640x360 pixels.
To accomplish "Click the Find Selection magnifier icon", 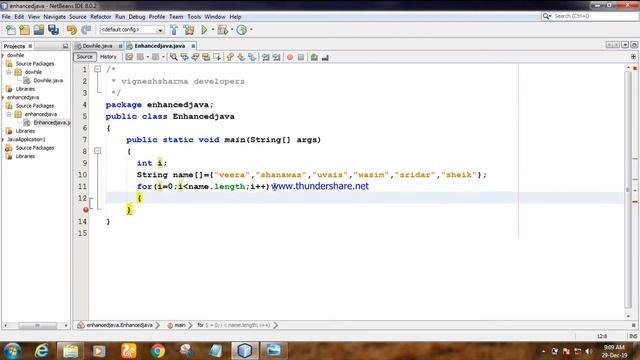I will pyautogui.click(x=173, y=57).
